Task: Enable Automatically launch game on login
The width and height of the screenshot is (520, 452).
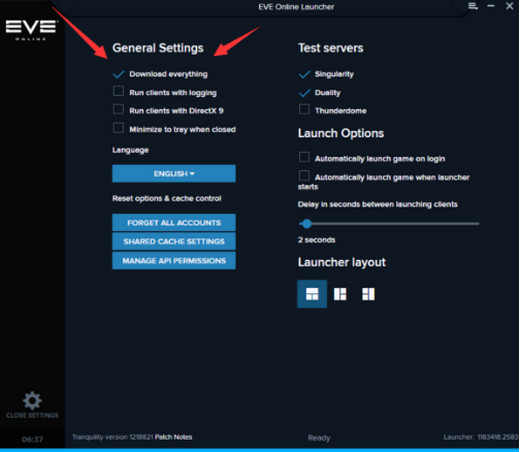Action: coord(304,157)
